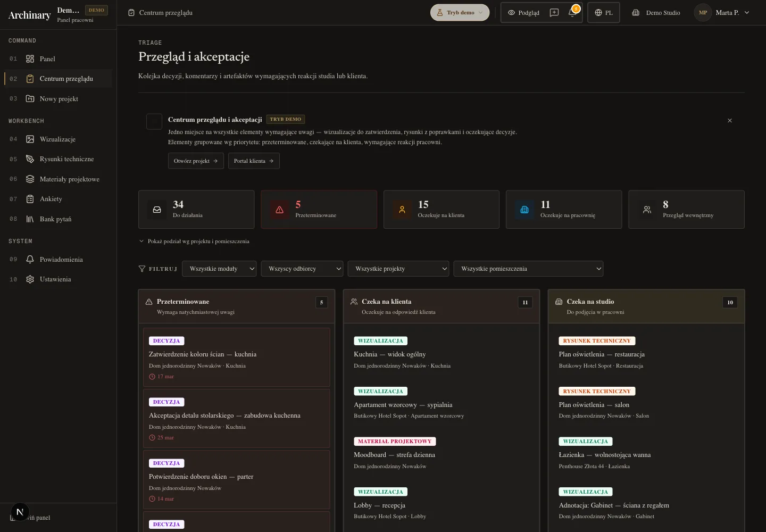Viewport: 766px width, 532px height.
Task: Click the Czeka na studio column icon
Action: [x=559, y=302]
